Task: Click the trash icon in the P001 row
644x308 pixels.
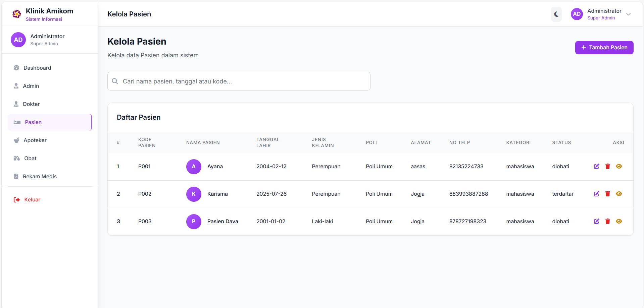Action: [607, 166]
